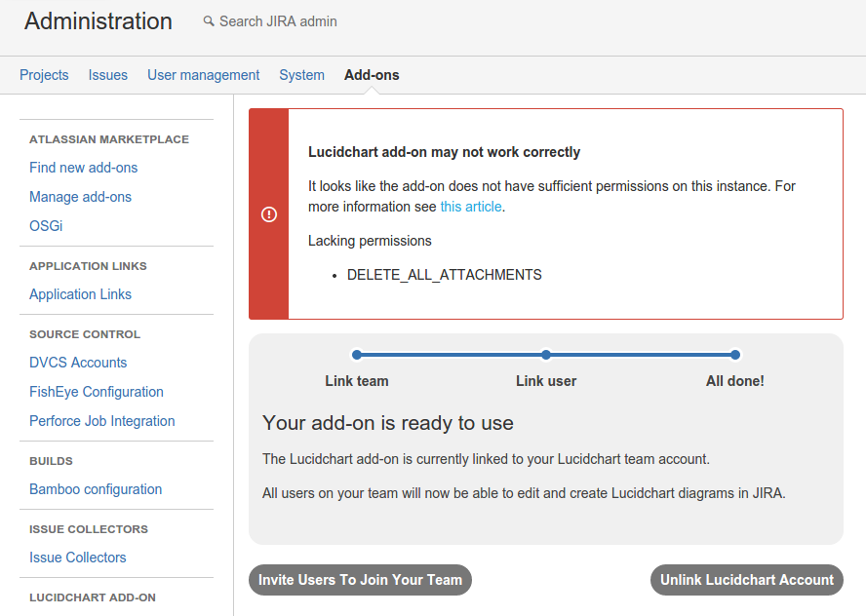Viewport: 866px width, 616px height.
Task: Click Invite Users To Join Your Team
Action: tap(360, 580)
